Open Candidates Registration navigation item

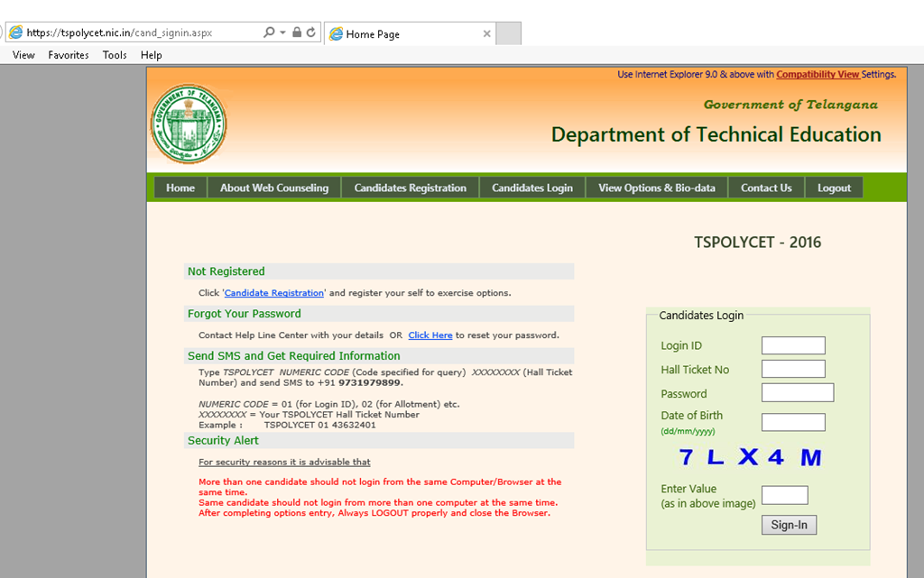click(411, 188)
